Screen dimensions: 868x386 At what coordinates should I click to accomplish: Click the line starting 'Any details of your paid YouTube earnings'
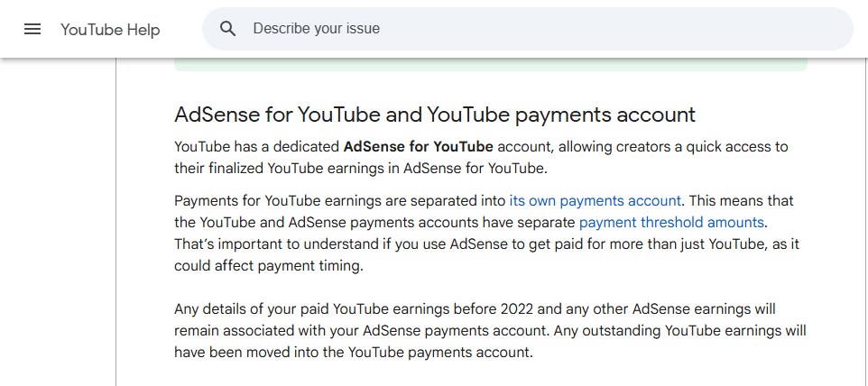click(475, 309)
